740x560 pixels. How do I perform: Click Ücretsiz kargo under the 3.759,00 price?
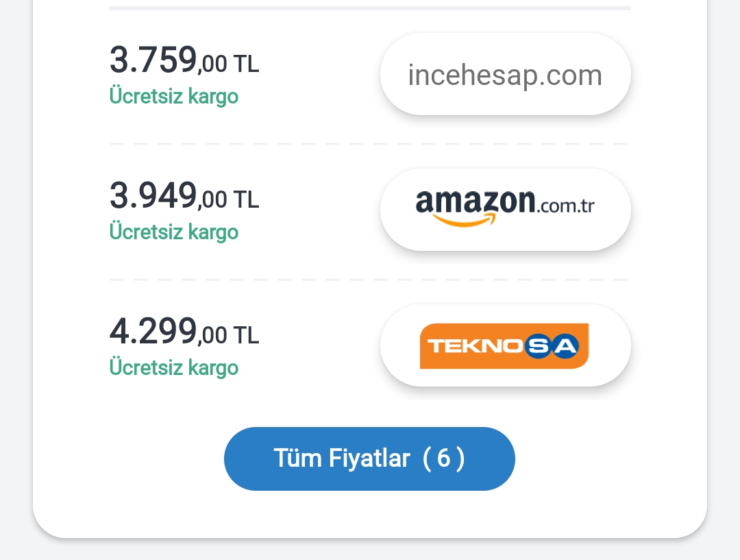point(174,96)
